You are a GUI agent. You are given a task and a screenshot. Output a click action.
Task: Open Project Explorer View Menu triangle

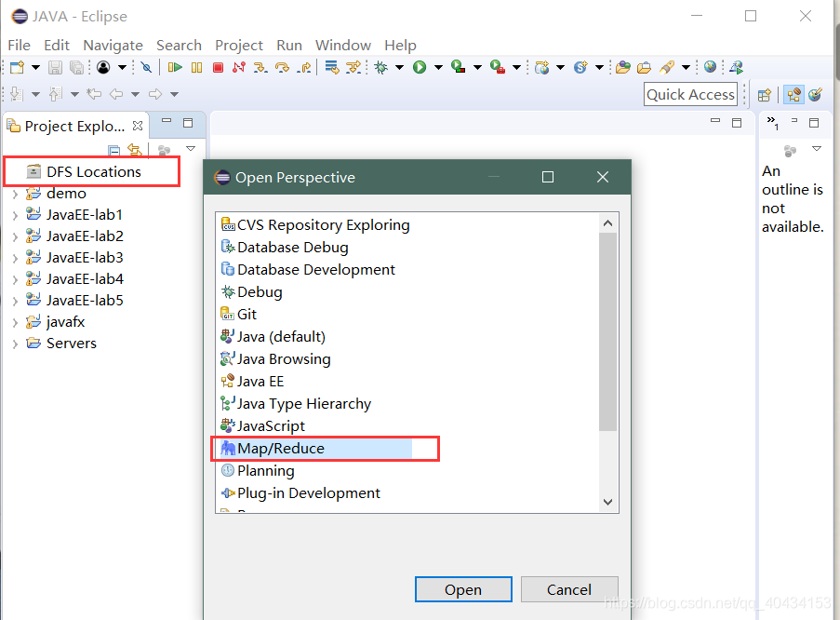pyautogui.click(x=192, y=149)
